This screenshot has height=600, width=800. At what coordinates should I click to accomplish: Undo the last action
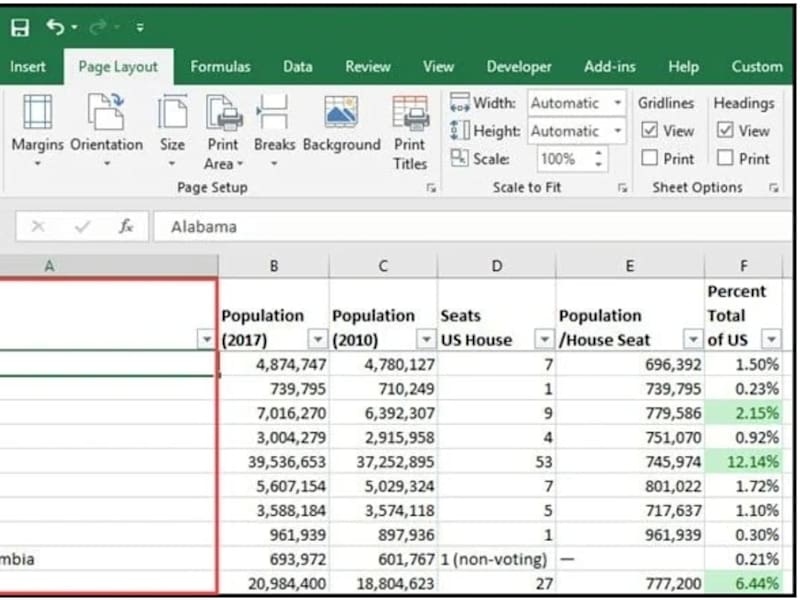(x=55, y=27)
